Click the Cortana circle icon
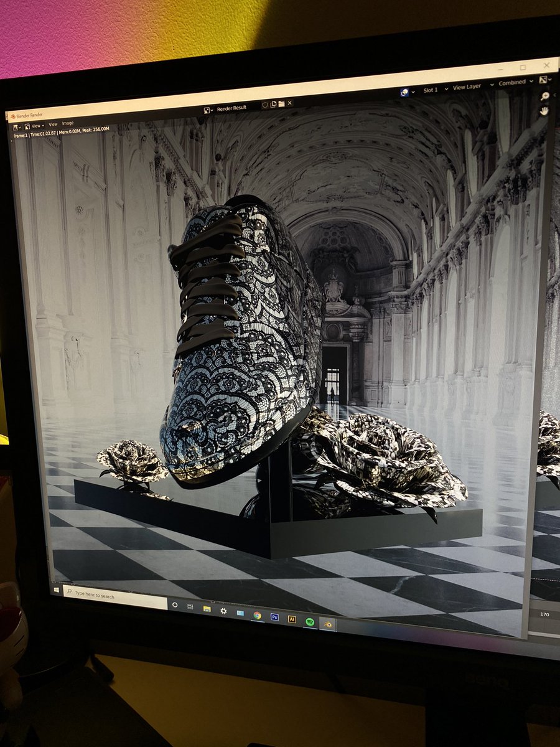This screenshot has height=747, width=560. click(175, 604)
